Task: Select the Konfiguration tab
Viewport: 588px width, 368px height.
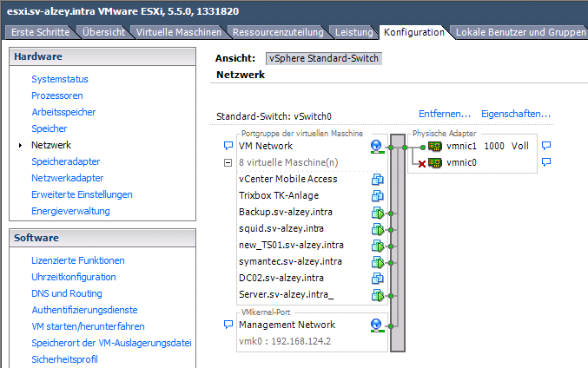Action: click(414, 32)
